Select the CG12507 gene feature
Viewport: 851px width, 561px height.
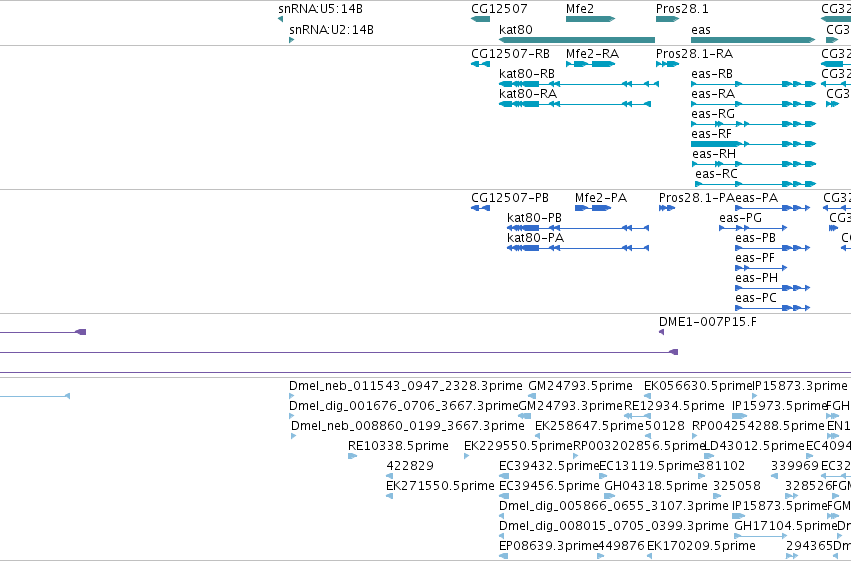click(480, 19)
